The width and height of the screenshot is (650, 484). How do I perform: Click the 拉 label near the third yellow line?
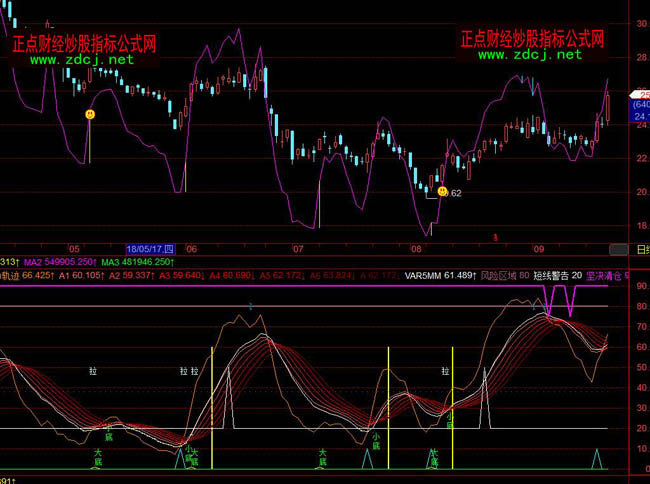click(445, 371)
